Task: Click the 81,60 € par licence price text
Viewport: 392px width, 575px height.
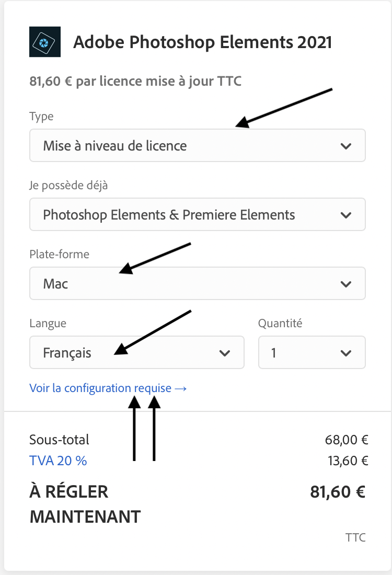Action: pyautogui.click(x=135, y=81)
